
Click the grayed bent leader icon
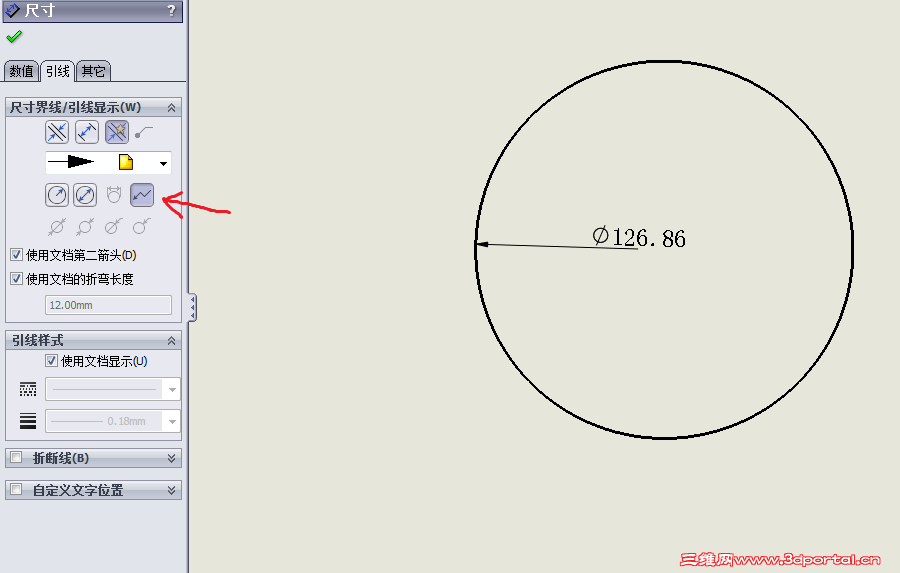click(x=143, y=133)
